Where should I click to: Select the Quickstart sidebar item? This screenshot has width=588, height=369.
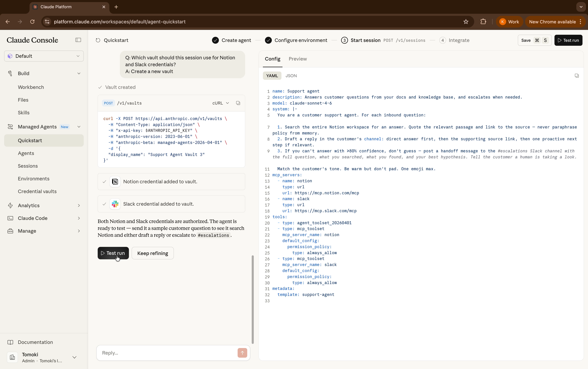(x=44, y=141)
